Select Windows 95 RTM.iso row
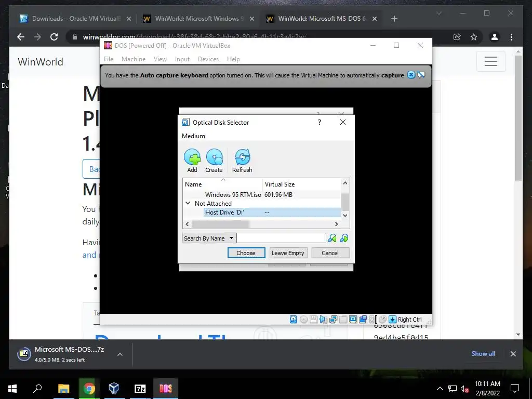This screenshot has height=399, width=532. coord(262,194)
